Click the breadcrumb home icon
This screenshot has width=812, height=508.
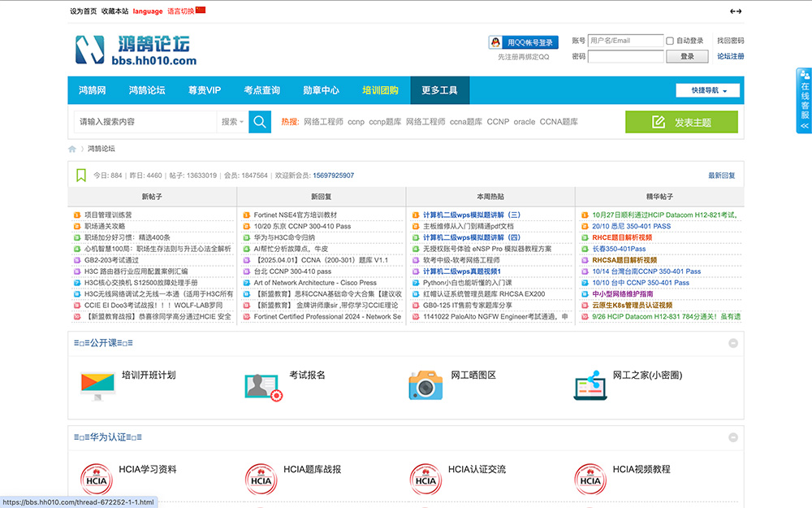72,149
